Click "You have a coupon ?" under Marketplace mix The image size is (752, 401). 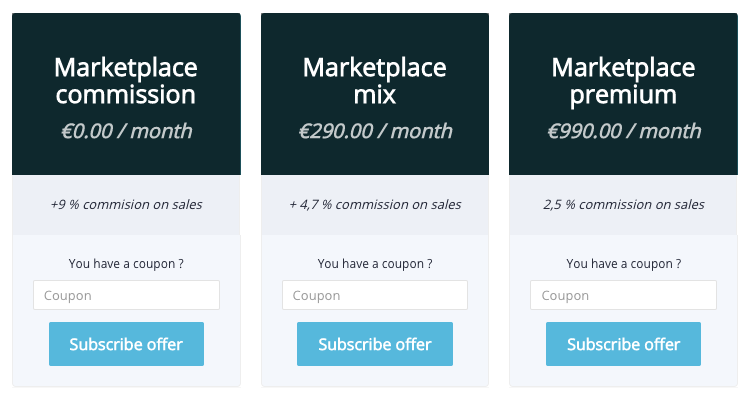coord(375,264)
